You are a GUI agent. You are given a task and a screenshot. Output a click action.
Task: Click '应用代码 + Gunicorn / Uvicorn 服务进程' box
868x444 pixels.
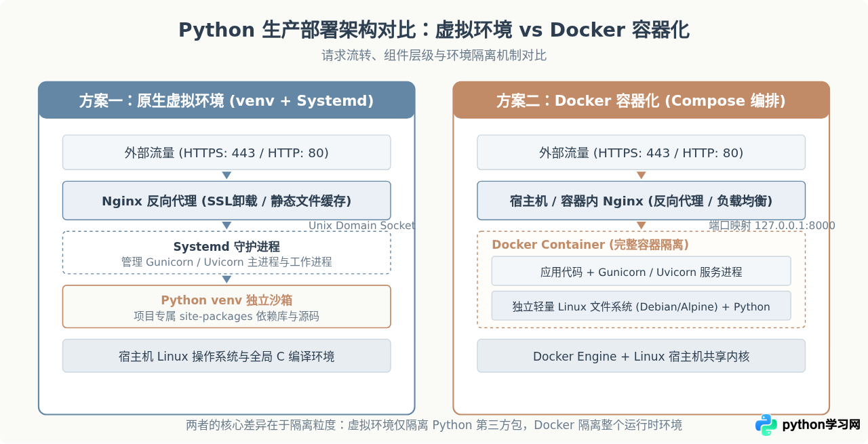pyautogui.click(x=641, y=271)
